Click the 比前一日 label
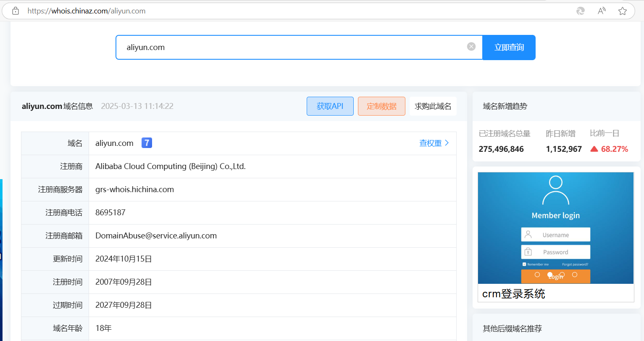644x341 pixels. tap(605, 133)
